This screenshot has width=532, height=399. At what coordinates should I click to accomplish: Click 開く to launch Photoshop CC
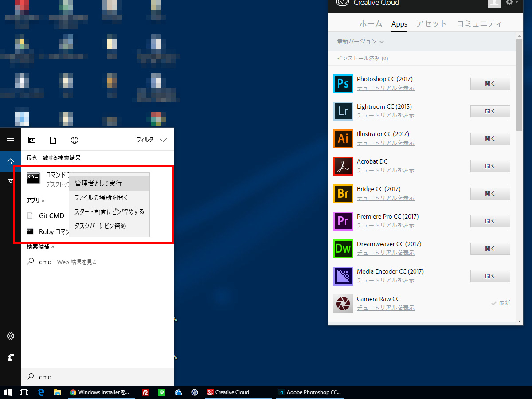[x=490, y=83]
